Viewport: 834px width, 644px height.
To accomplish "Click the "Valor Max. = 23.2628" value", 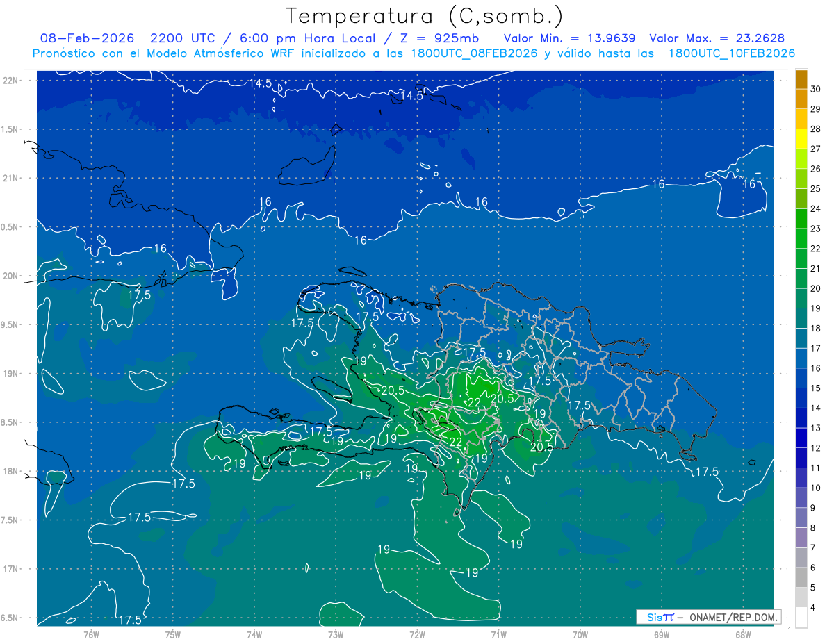I will (x=717, y=38).
